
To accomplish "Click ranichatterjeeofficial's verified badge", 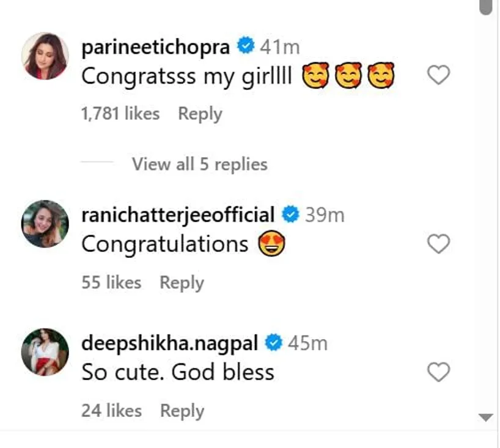I will (290, 215).
